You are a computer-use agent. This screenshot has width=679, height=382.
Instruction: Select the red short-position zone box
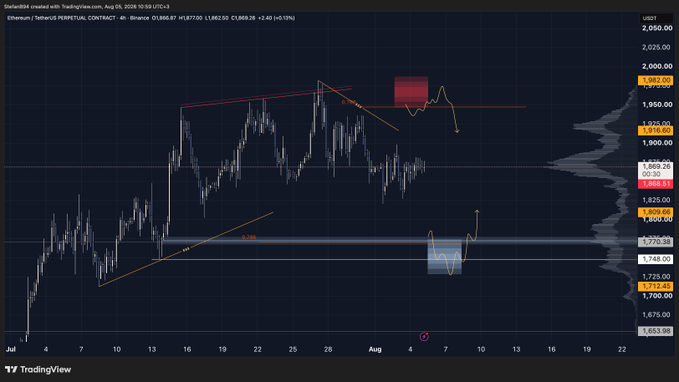(x=411, y=91)
